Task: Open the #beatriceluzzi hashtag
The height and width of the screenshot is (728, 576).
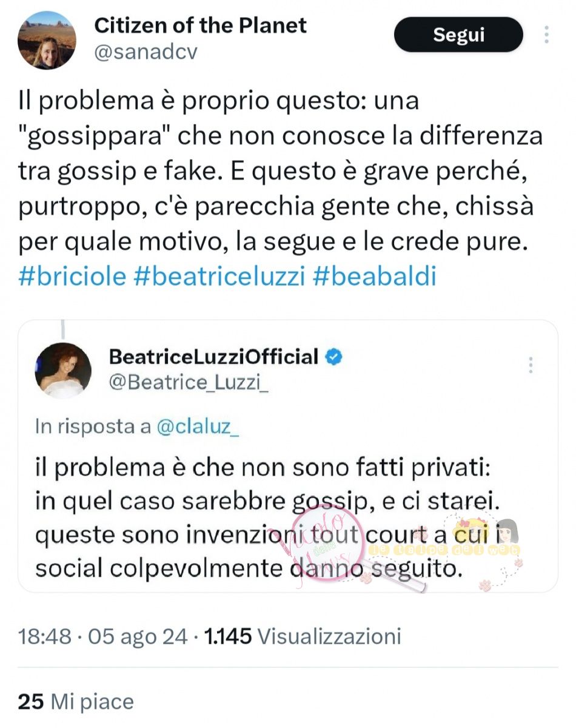Action: click(x=219, y=277)
